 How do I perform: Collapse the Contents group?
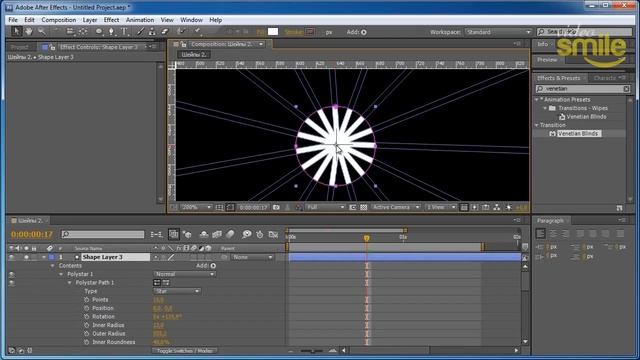coord(53,266)
